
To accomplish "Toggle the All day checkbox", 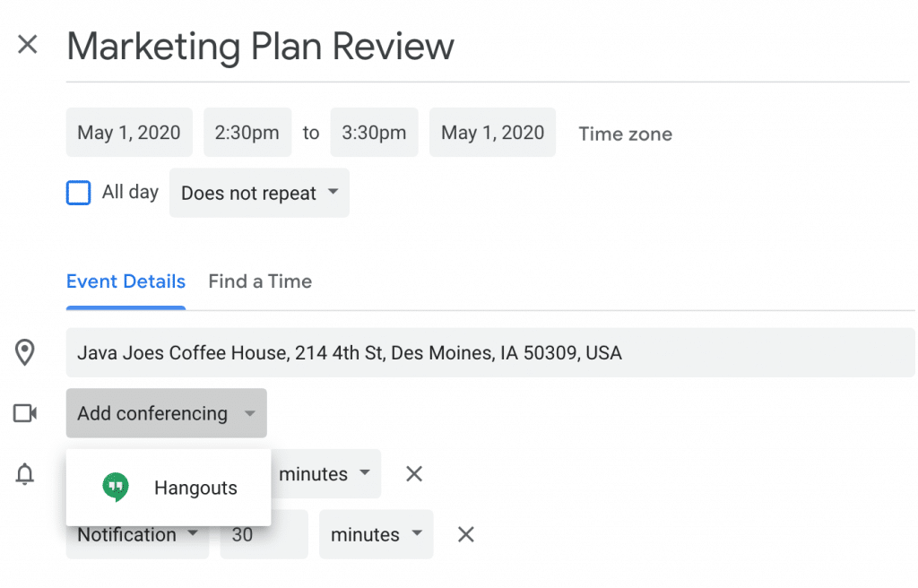I will 79,193.
